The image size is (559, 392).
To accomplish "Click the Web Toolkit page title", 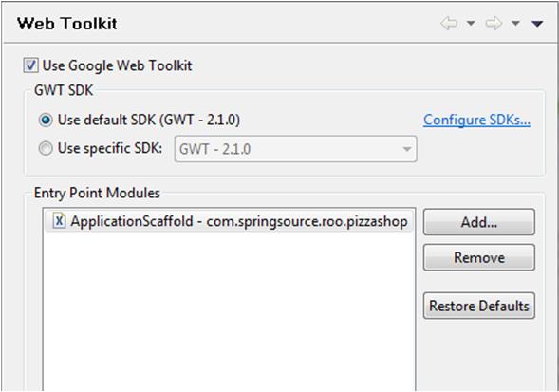I will click(67, 24).
